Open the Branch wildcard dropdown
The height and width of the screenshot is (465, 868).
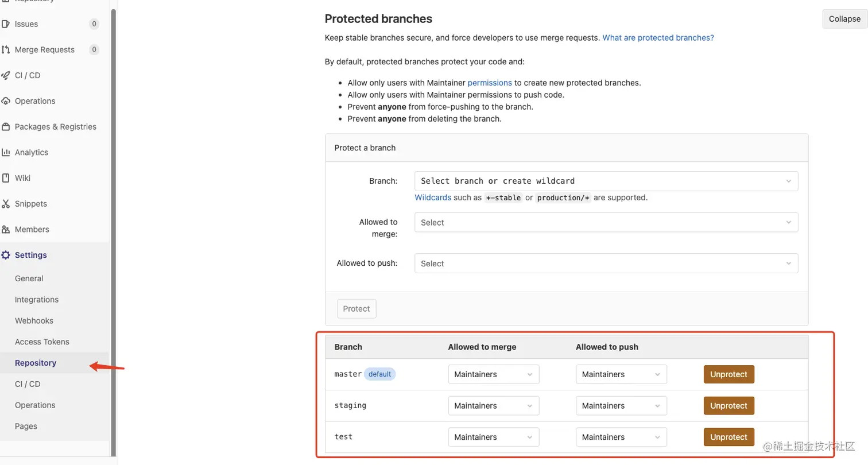[x=606, y=181]
